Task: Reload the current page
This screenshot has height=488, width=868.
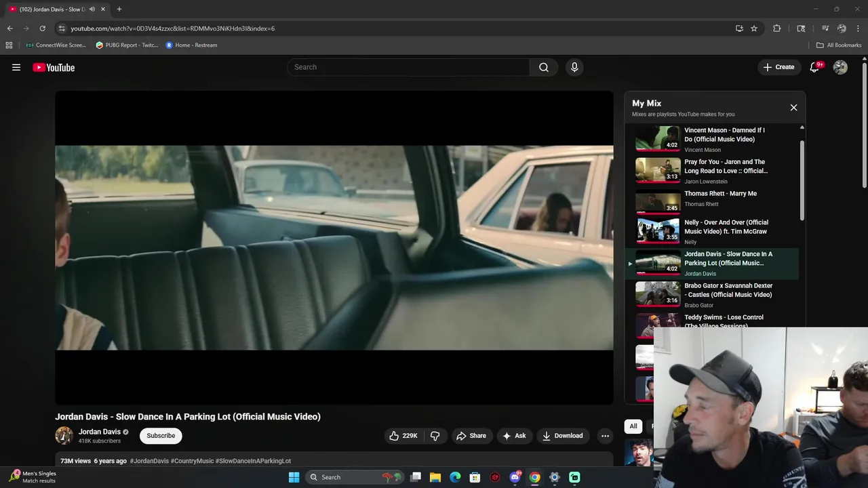Action: point(42,28)
